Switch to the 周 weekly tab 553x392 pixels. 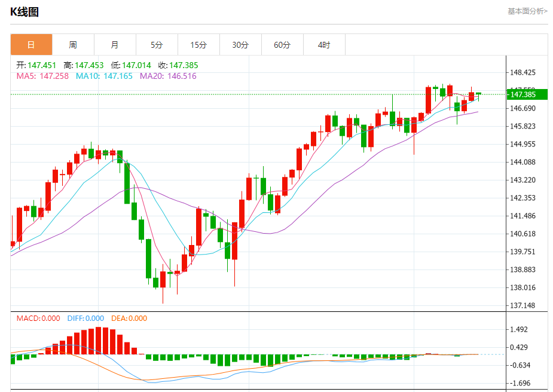coord(73,45)
